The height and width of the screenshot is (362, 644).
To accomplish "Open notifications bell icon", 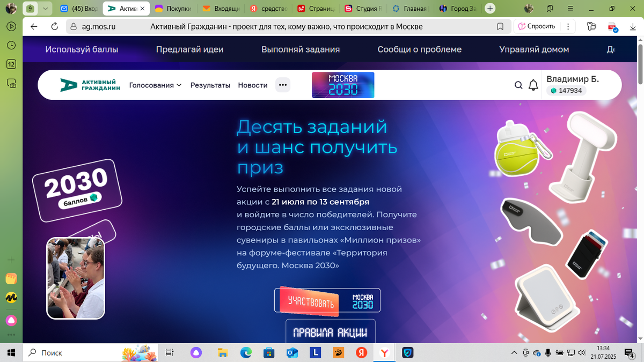I will (x=533, y=85).
